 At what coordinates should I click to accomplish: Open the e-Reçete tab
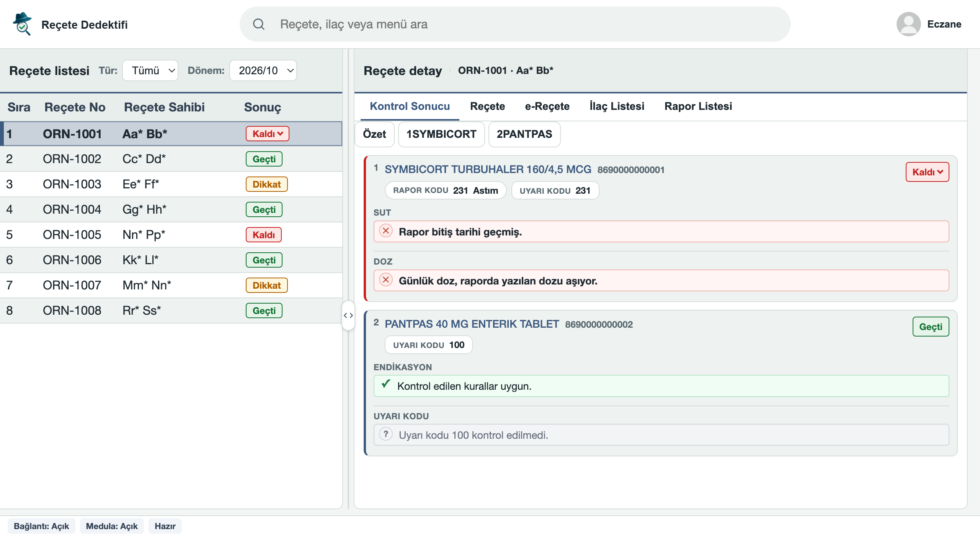point(547,106)
